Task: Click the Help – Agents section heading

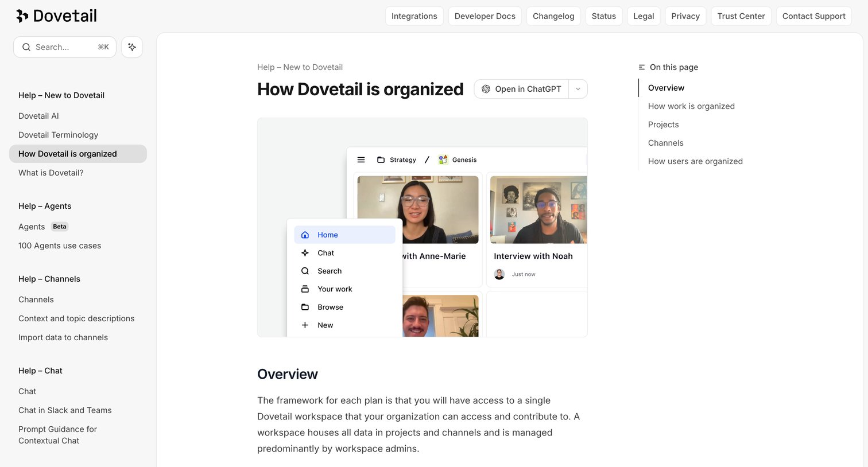Action: pos(45,206)
